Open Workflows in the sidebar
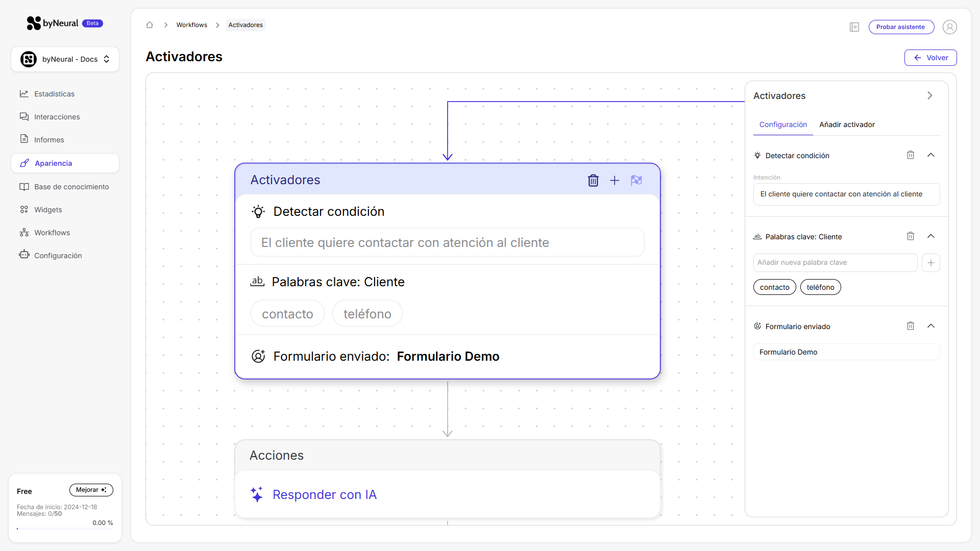980x551 pixels. 52,233
